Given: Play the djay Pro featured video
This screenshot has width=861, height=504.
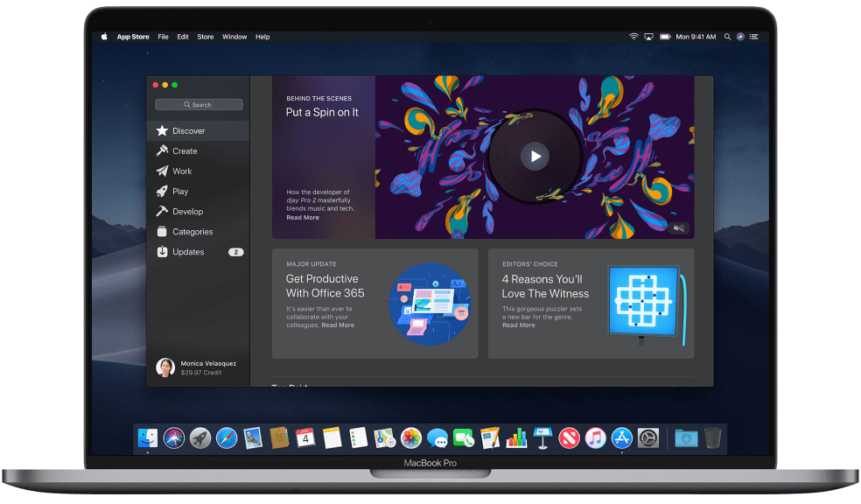Looking at the screenshot, I should (535, 157).
